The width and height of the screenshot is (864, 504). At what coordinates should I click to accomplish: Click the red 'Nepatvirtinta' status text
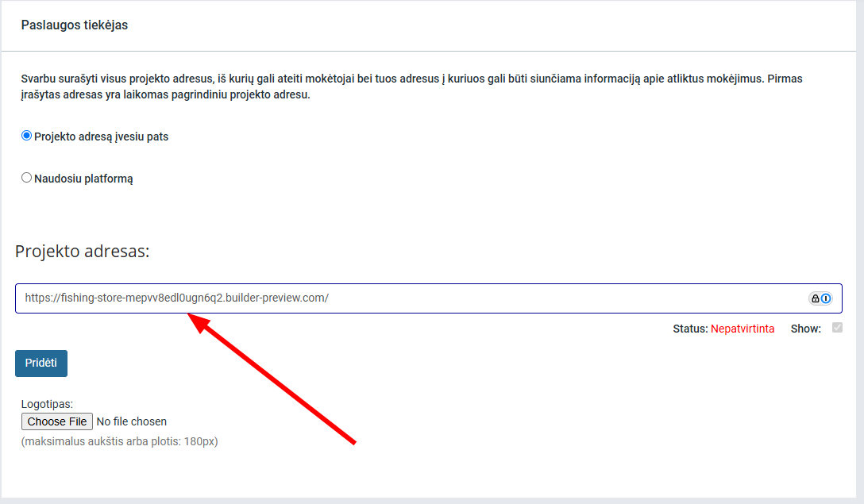pyautogui.click(x=742, y=329)
